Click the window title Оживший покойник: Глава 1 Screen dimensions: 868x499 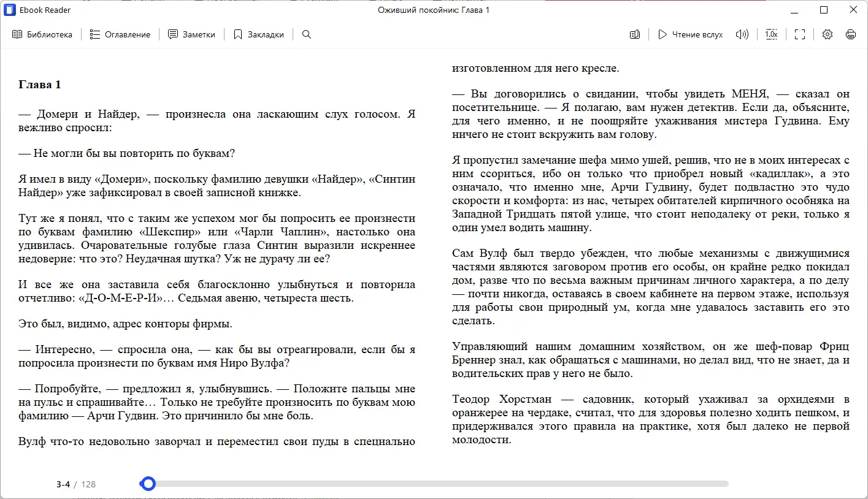(x=434, y=10)
